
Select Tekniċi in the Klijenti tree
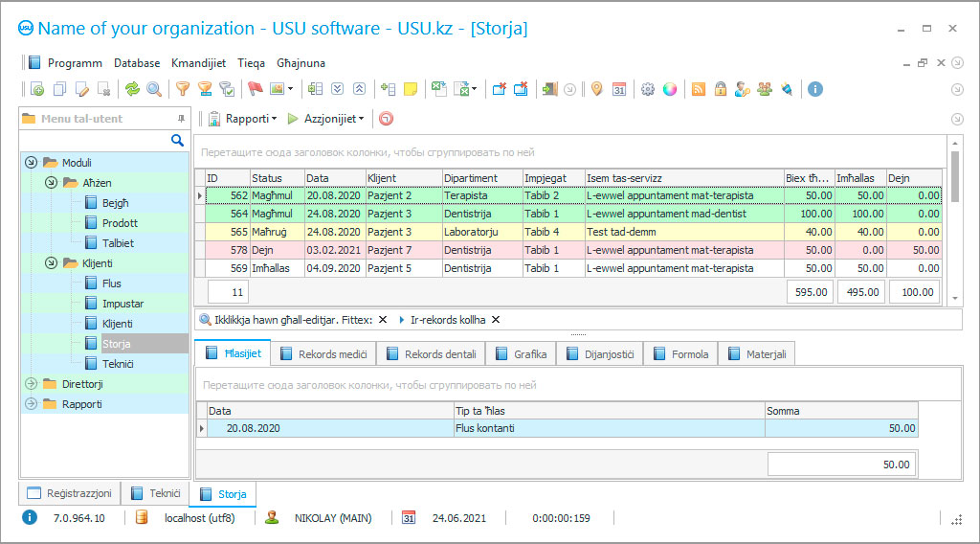pyautogui.click(x=117, y=364)
